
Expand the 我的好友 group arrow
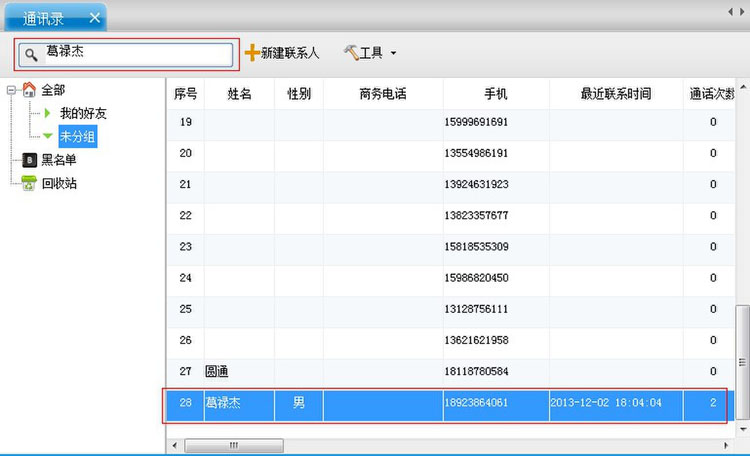pos(47,113)
